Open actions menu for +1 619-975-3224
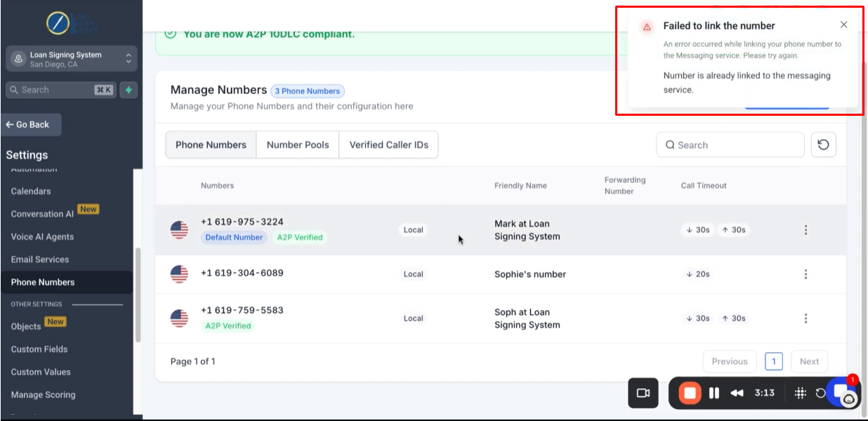868x421 pixels. point(805,229)
